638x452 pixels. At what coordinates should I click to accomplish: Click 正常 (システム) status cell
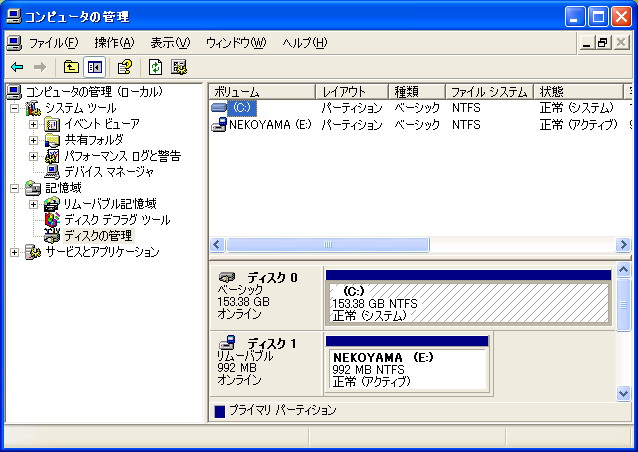tap(576, 108)
